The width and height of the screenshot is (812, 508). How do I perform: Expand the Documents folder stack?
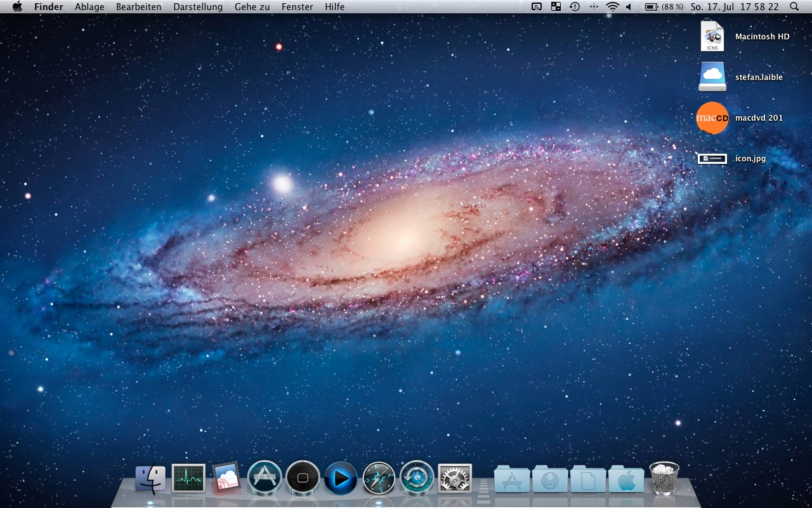(x=588, y=479)
